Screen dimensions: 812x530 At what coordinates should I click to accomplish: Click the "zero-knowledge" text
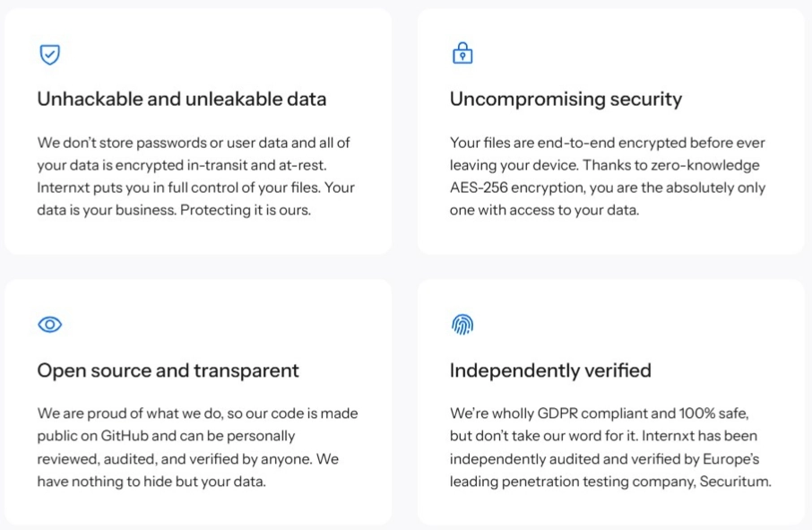(709, 165)
